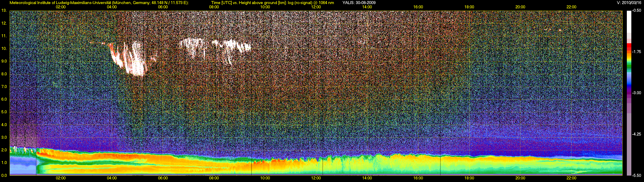Click the -5.50 colorbar scale value
This screenshot has width=644, height=182.
point(637,175)
